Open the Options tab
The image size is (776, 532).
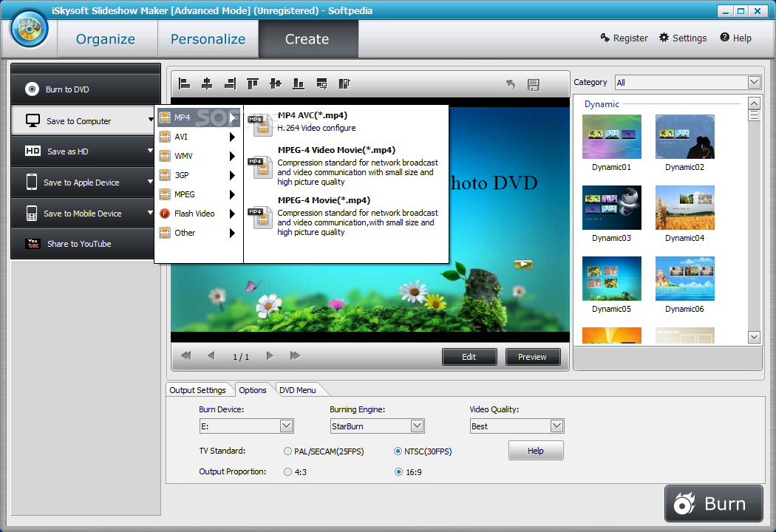click(253, 390)
